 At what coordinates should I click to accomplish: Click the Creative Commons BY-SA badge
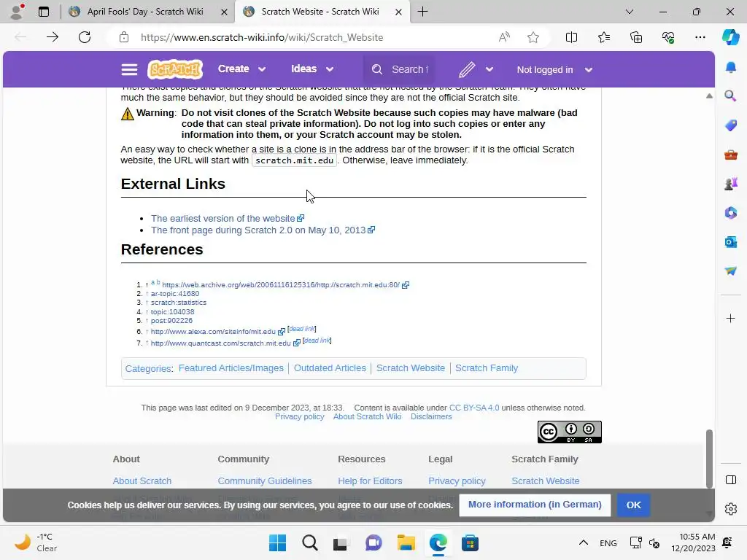coord(569,432)
